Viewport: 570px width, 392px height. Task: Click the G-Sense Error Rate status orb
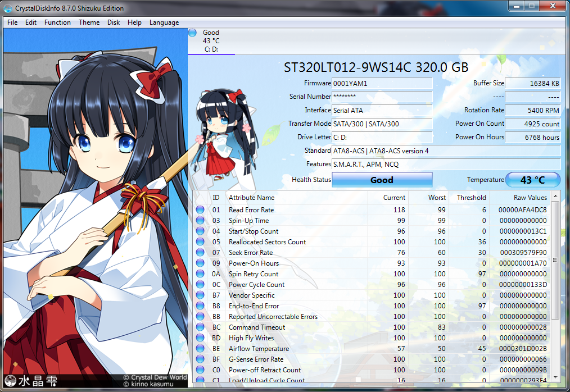(200, 359)
